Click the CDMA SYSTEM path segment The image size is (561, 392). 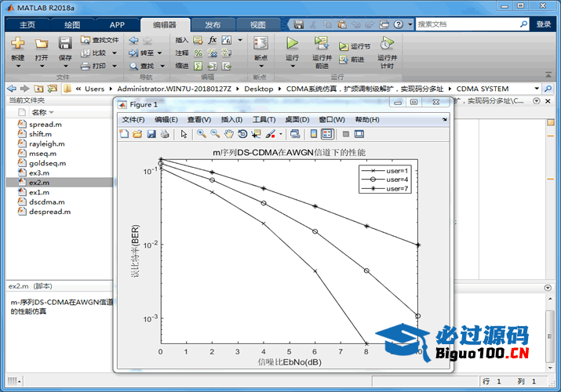tap(483, 89)
